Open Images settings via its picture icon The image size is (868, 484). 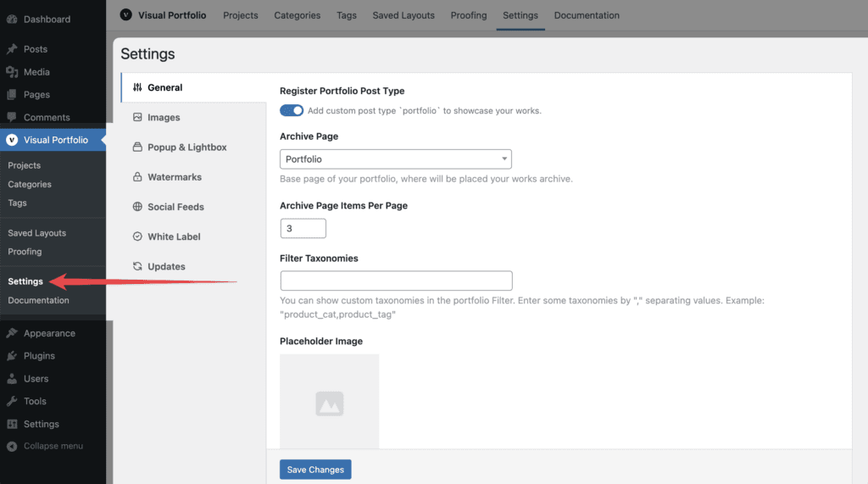click(137, 117)
